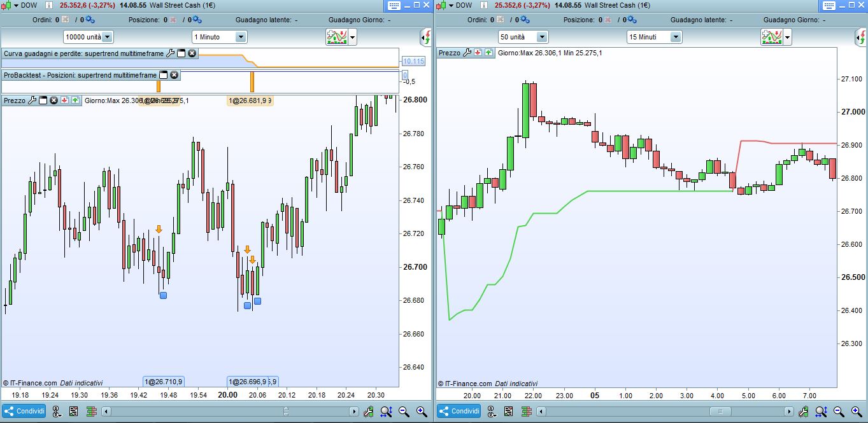Open keyboard shortcuts icon in left window
This screenshot has height=423, width=868.
394,5
